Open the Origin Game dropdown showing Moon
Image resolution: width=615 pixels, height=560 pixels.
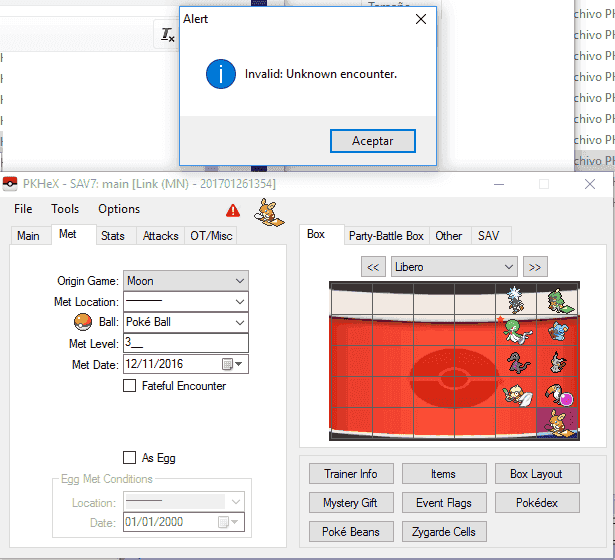tap(186, 281)
